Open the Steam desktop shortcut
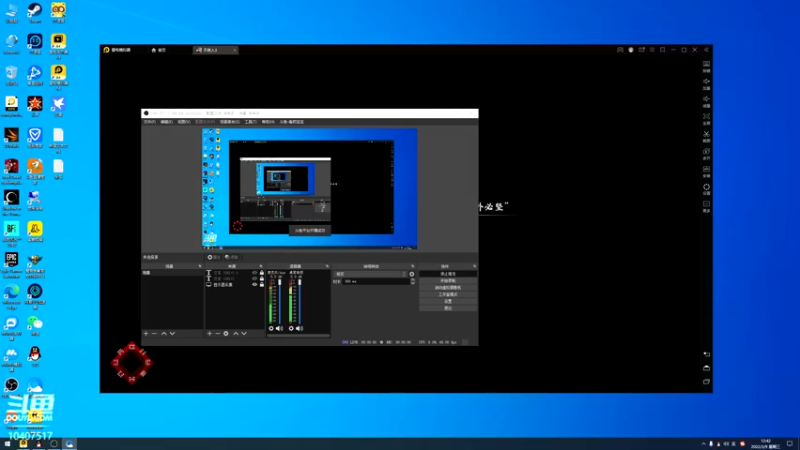 coord(35,12)
